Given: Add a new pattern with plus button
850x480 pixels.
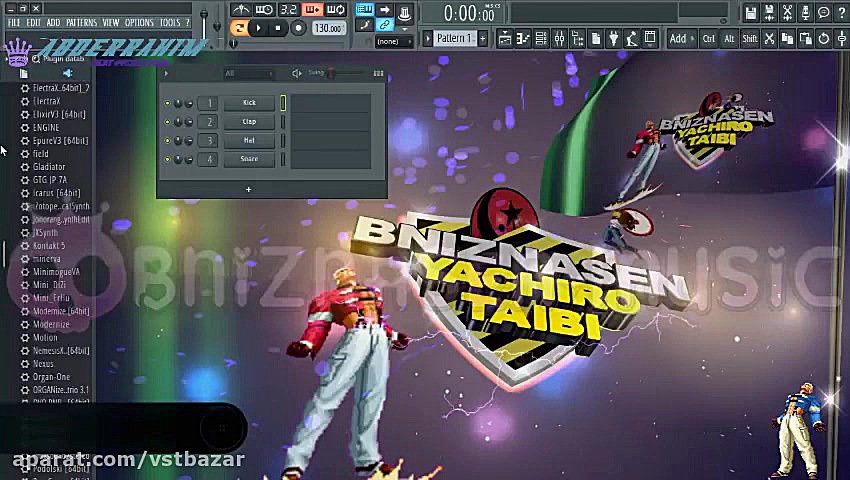Looking at the screenshot, I should coord(482,39).
